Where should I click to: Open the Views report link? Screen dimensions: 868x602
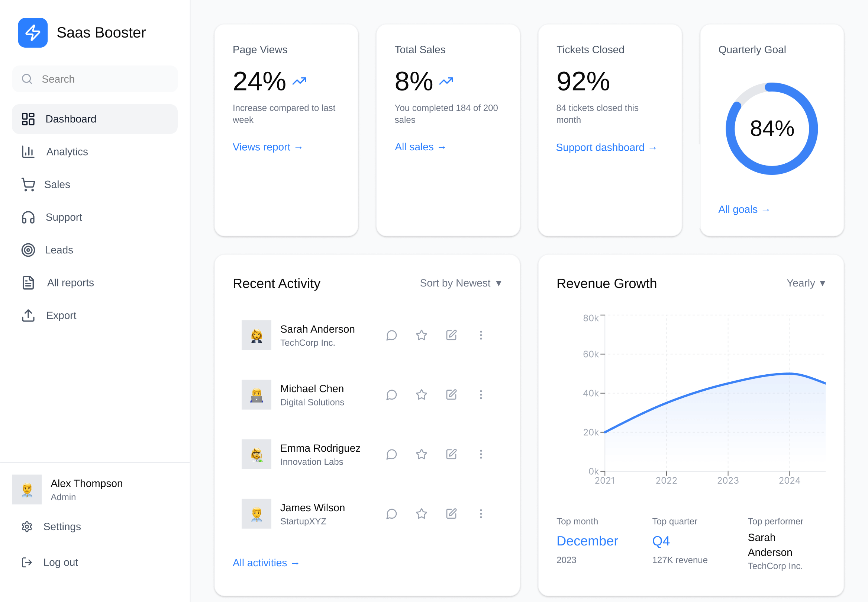(x=267, y=147)
